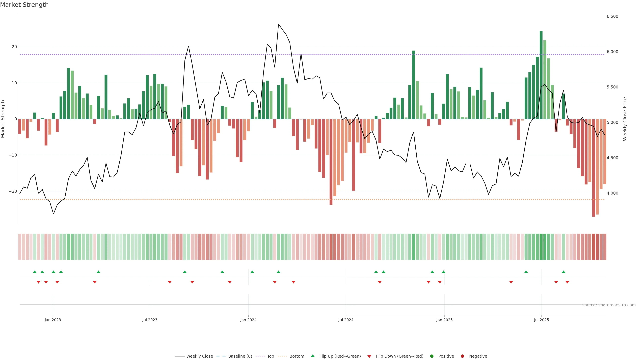
Task: Click the green Positive circle in legend
Action: pyautogui.click(x=432, y=356)
